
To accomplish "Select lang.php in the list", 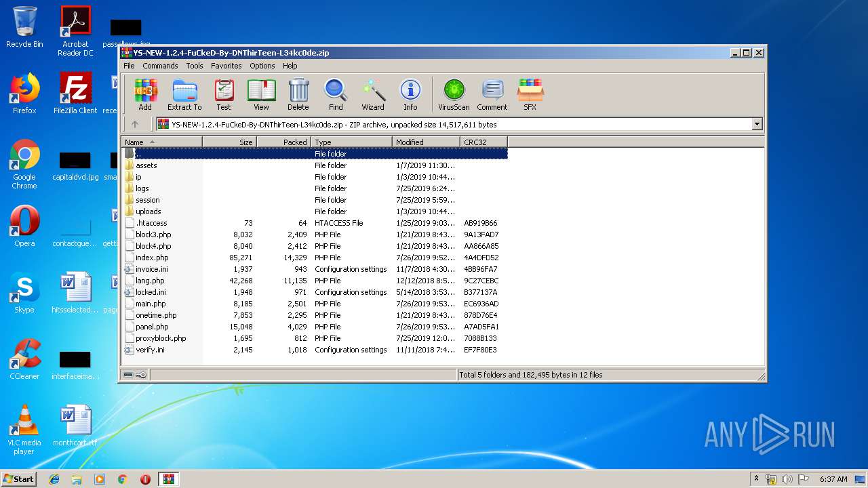I will [315, 281].
